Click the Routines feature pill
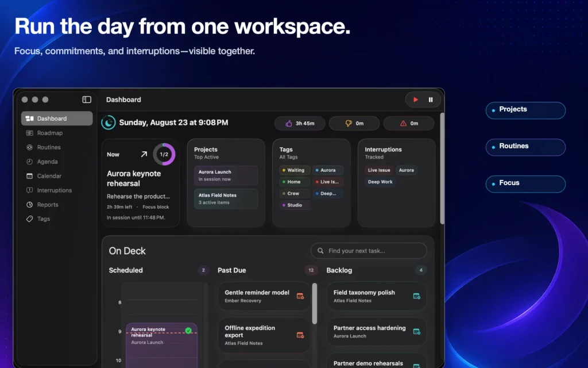The height and width of the screenshot is (368, 588). click(525, 147)
